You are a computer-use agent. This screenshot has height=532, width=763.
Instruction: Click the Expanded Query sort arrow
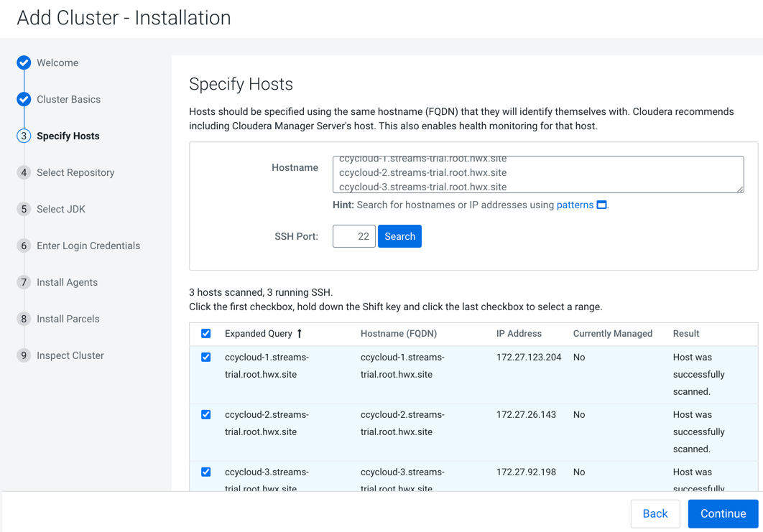(x=300, y=334)
